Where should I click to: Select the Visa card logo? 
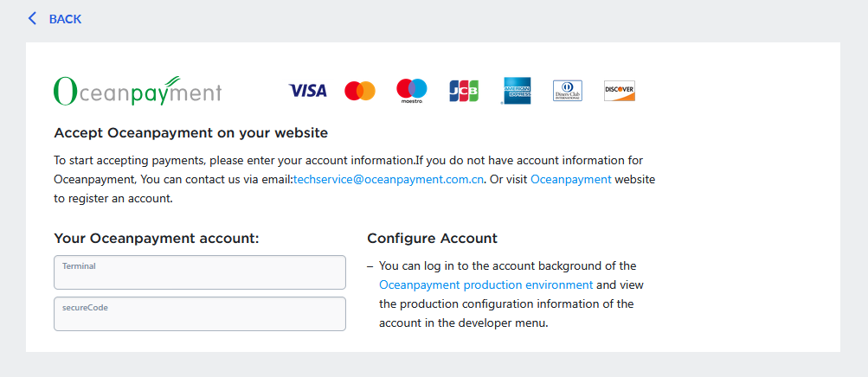pyautogui.click(x=307, y=90)
